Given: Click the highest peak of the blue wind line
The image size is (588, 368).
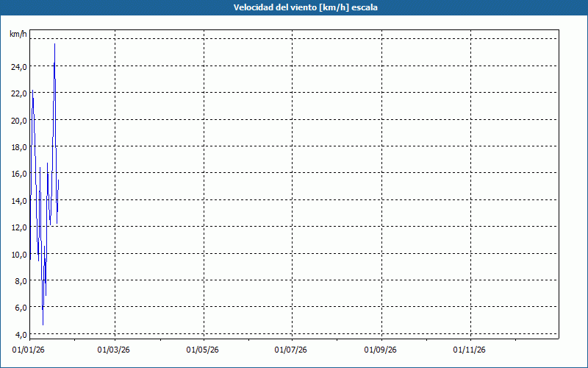Looking at the screenshot, I should (54, 44).
